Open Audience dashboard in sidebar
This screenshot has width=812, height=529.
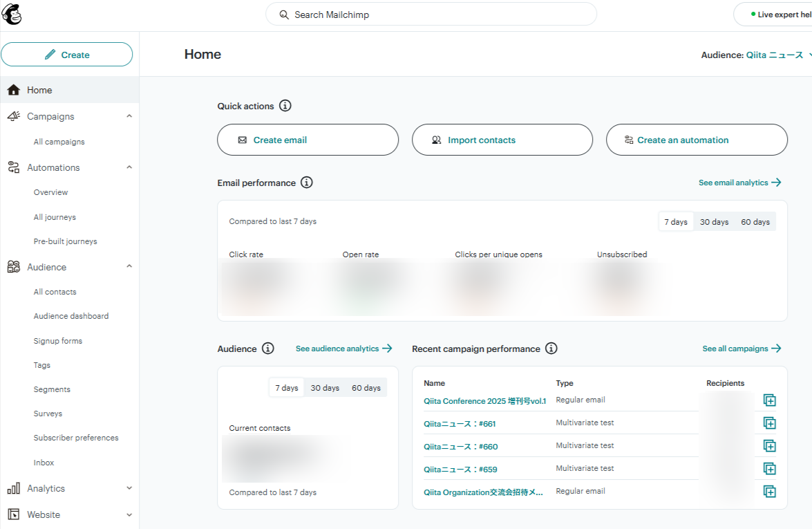pyautogui.click(x=71, y=316)
